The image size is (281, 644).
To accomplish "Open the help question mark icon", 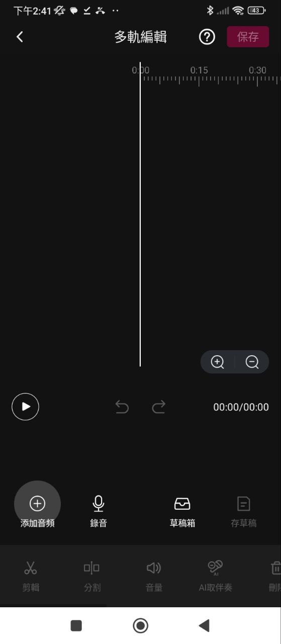I will [207, 37].
